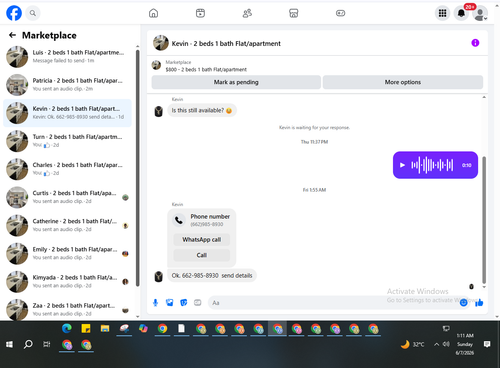Send a thumbs-up like
The height and width of the screenshot is (368, 500).
[479, 303]
